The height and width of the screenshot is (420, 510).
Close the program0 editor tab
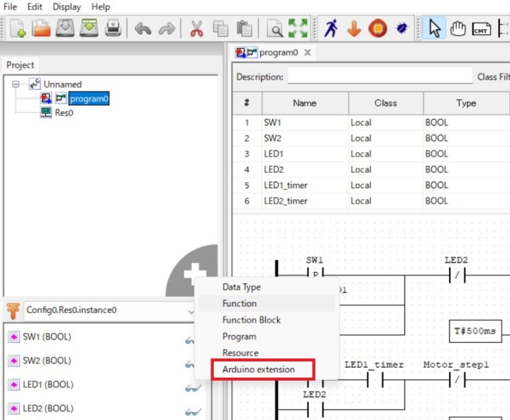click(307, 52)
